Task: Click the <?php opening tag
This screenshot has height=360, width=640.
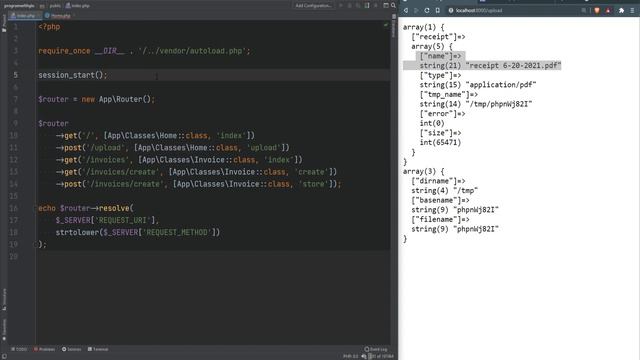Action: pyautogui.click(x=49, y=27)
